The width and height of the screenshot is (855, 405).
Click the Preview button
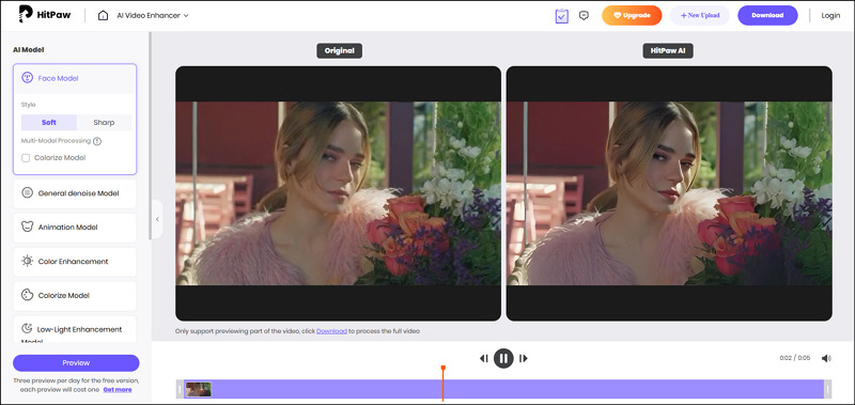[76, 363]
